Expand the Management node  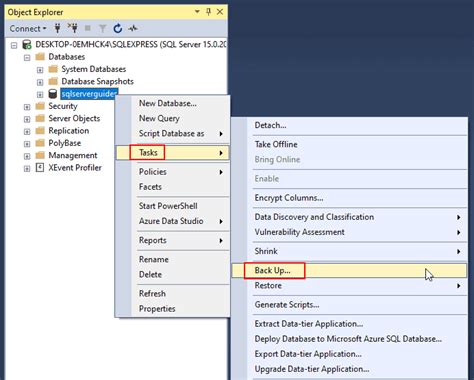27,156
